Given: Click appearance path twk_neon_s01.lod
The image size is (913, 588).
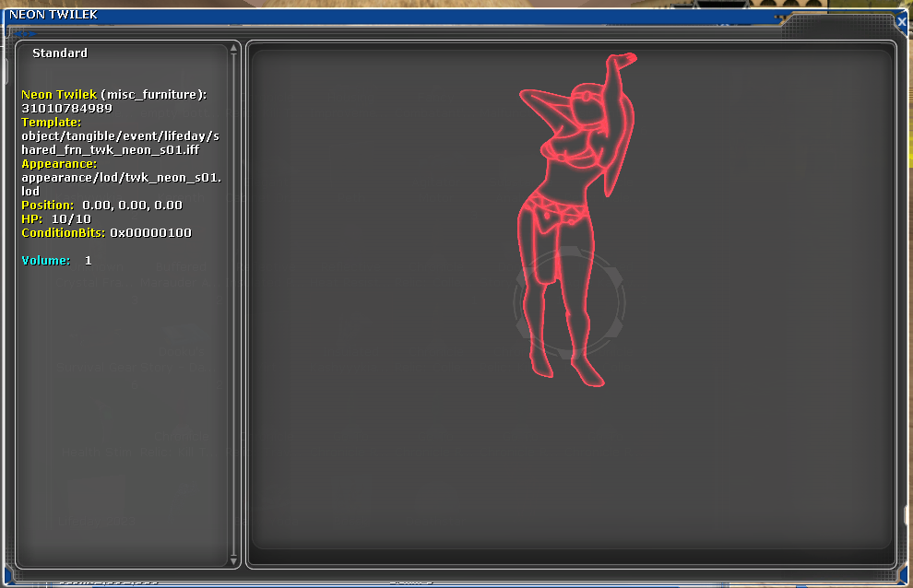Looking at the screenshot, I should (121, 184).
